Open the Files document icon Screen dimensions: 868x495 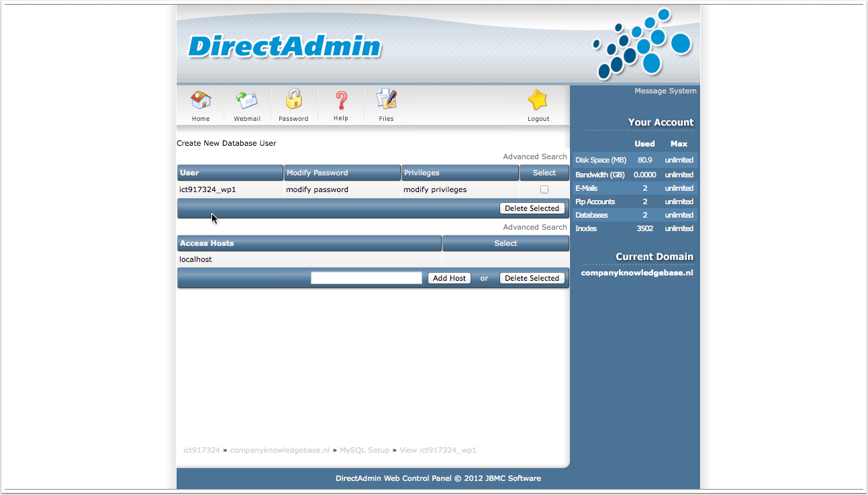coord(386,99)
